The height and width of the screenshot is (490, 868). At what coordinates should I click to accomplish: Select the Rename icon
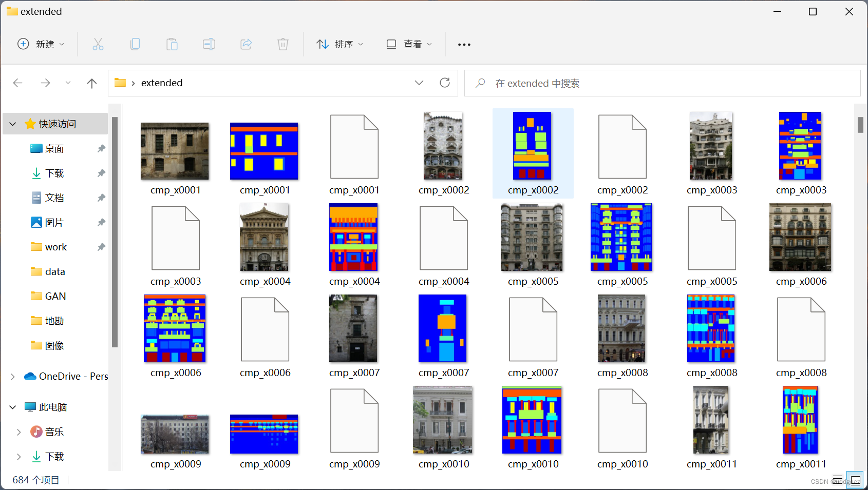(x=209, y=44)
